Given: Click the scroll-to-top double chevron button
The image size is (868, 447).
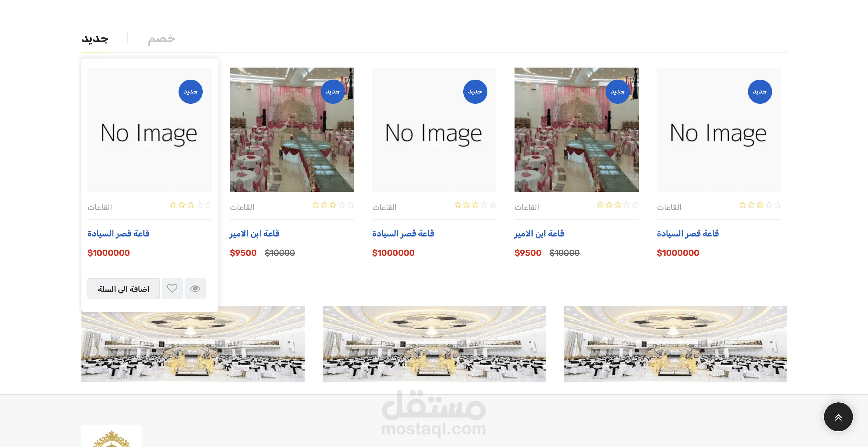Looking at the screenshot, I should click(838, 417).
